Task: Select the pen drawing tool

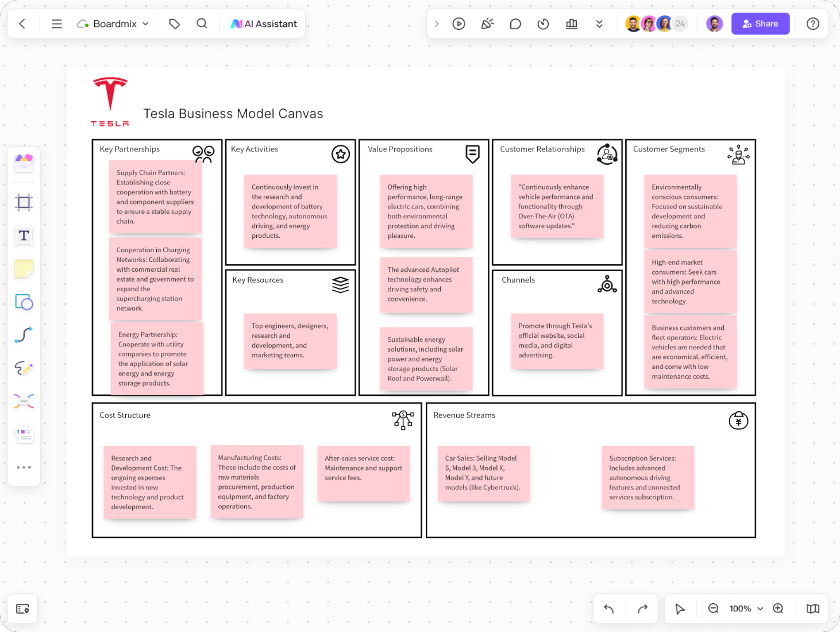Action: [x=24, y=368]
